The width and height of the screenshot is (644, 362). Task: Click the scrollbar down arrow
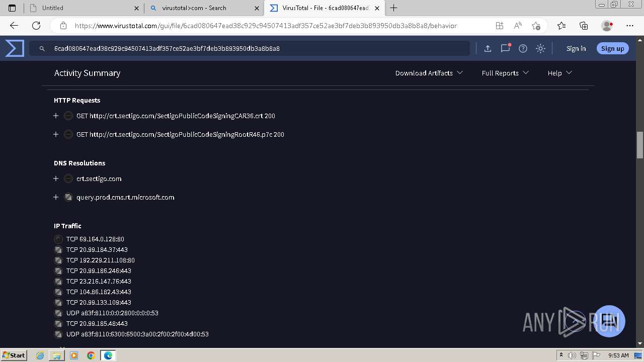pyautogui.click(x=640, y=343)
